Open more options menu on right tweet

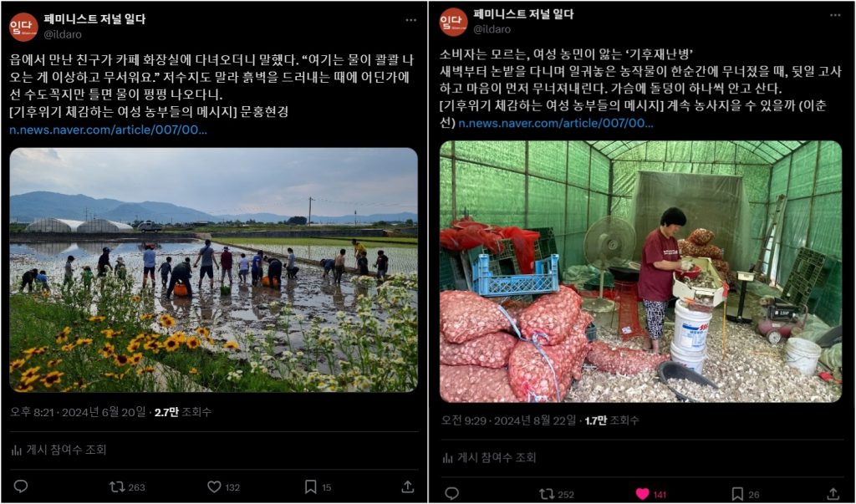click(x=835, y=15)
